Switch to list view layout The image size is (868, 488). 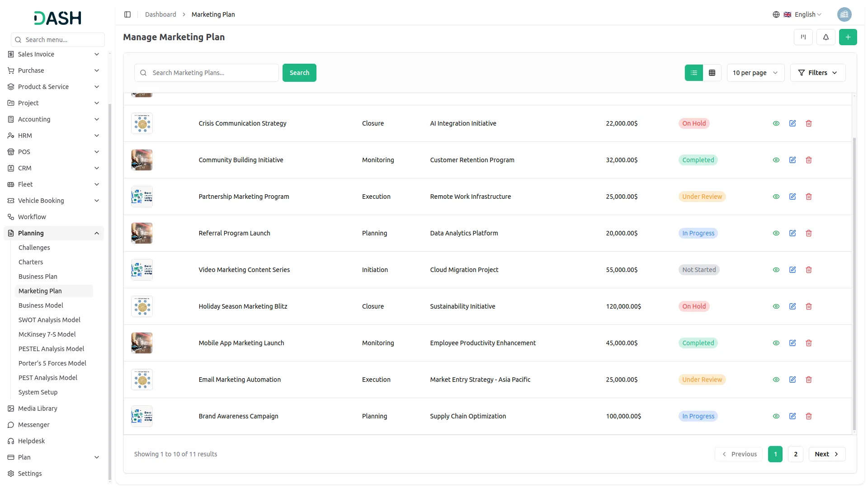[x=693, y=73]
